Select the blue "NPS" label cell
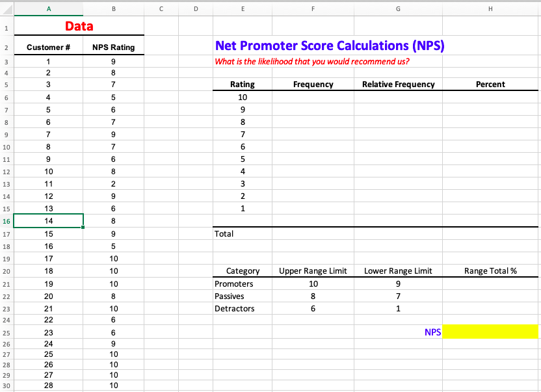The height and width of the screenshot is (392, 541). 434,332
